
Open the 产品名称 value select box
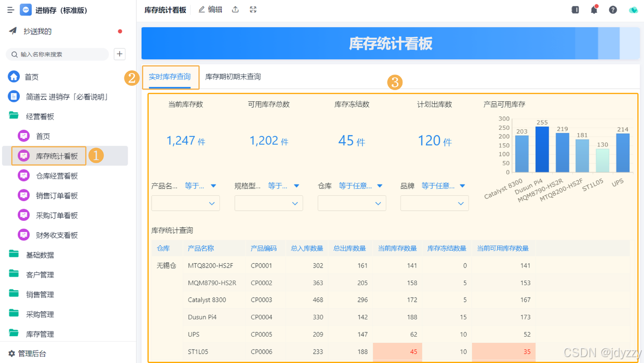(x=186, y=203)
